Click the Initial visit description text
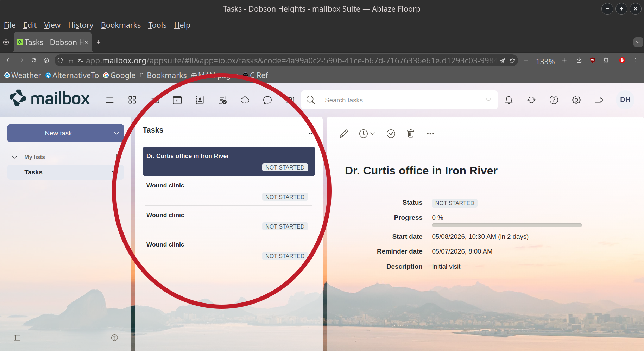644x351 pixels. coord(446,267)
